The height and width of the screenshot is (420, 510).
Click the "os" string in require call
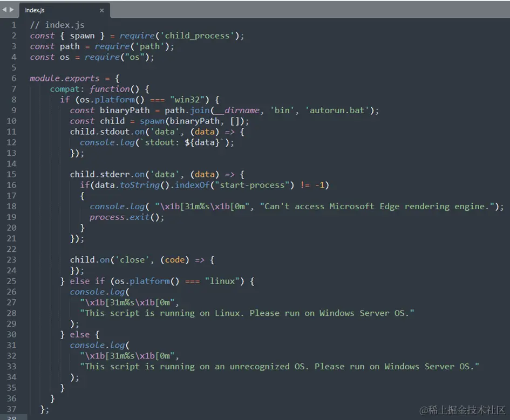[135, 57]
